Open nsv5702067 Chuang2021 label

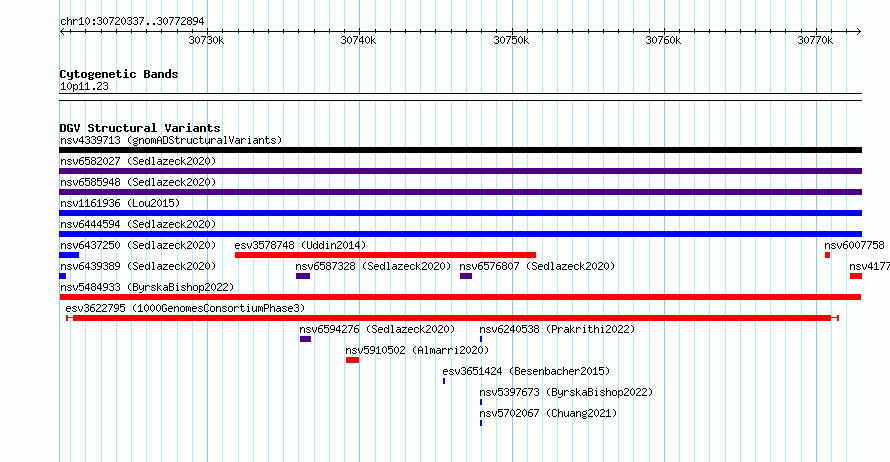(x=548, y=413)
